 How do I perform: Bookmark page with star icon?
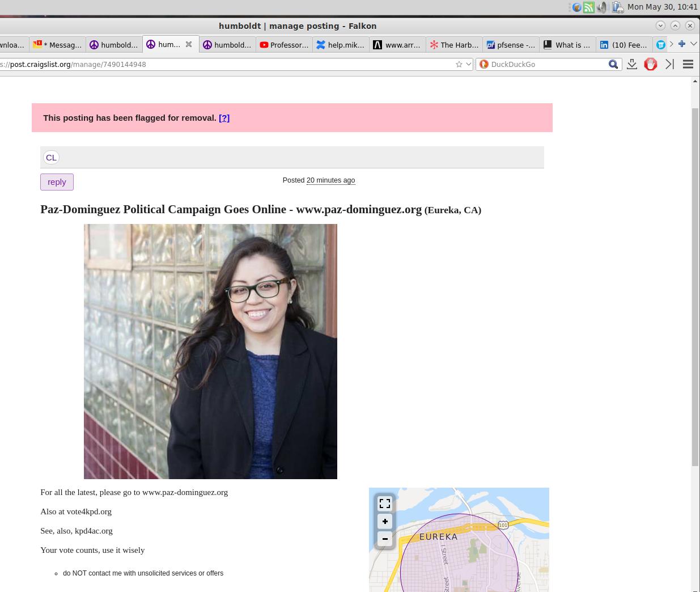pos(459,64)
